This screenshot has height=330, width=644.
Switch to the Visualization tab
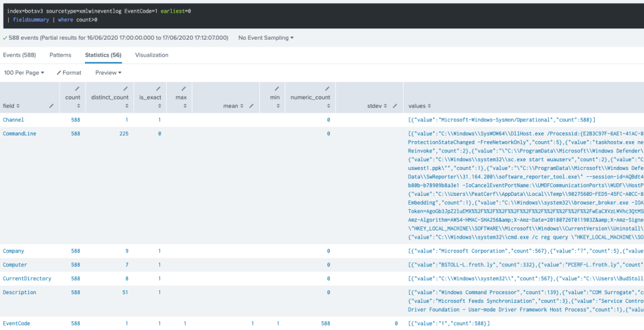click(x=152, y=55)
